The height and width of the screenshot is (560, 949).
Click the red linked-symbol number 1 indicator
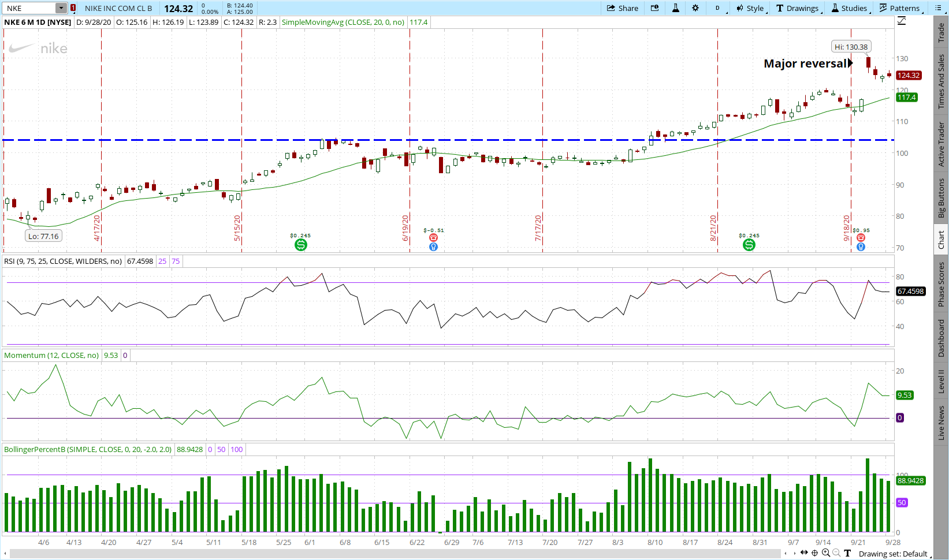[73, 8]
